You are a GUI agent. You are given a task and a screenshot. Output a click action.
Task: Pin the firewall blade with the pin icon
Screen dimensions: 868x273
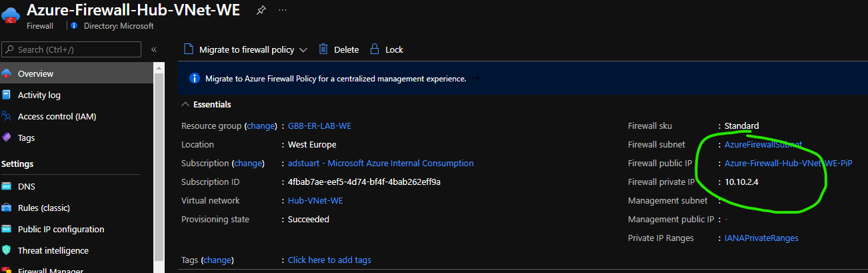coord(261,11)
